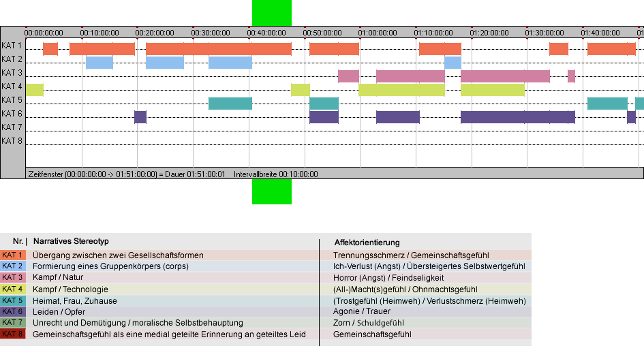644x361 pixels.
Task: Click the 01:40:00:00 time ruler label
Action: coord(600,33)
